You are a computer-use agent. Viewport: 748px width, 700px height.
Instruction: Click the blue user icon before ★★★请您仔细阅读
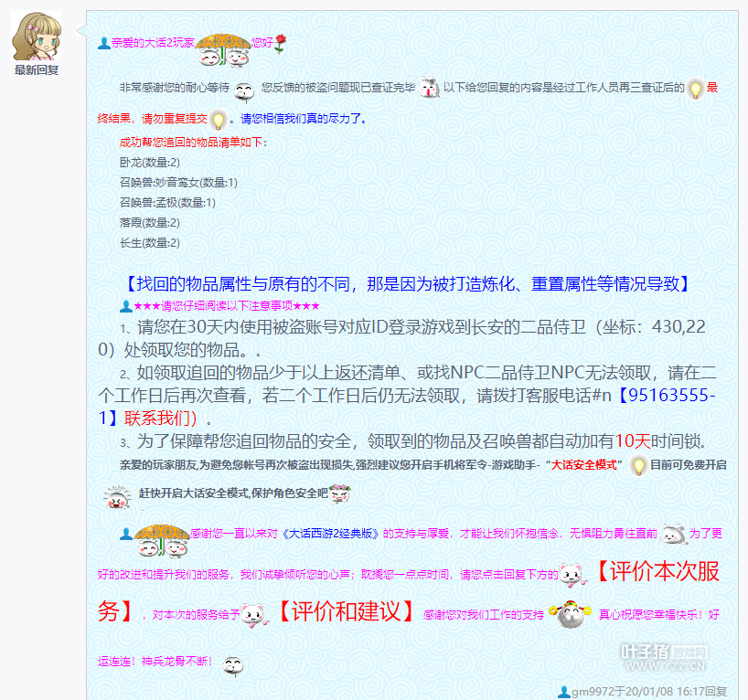click(126, 306)
